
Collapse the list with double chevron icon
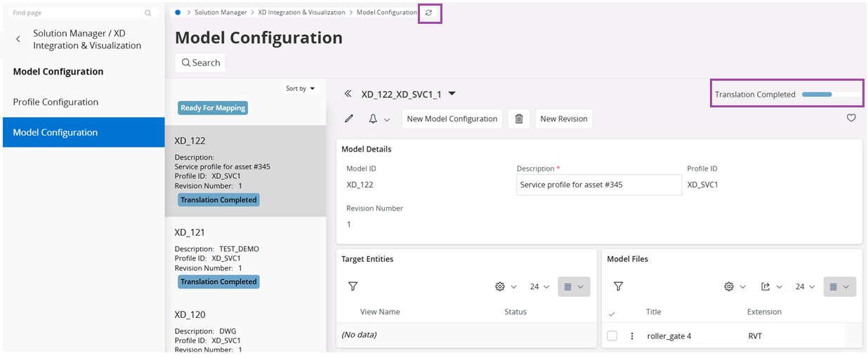click(x=348, y=93)
